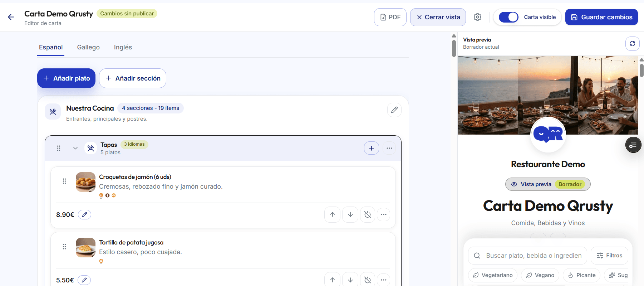Image resolution: width=644 pixels, height=286 pixels.
Task: Click Añadir sección button
Action: [x=133, y=78]
